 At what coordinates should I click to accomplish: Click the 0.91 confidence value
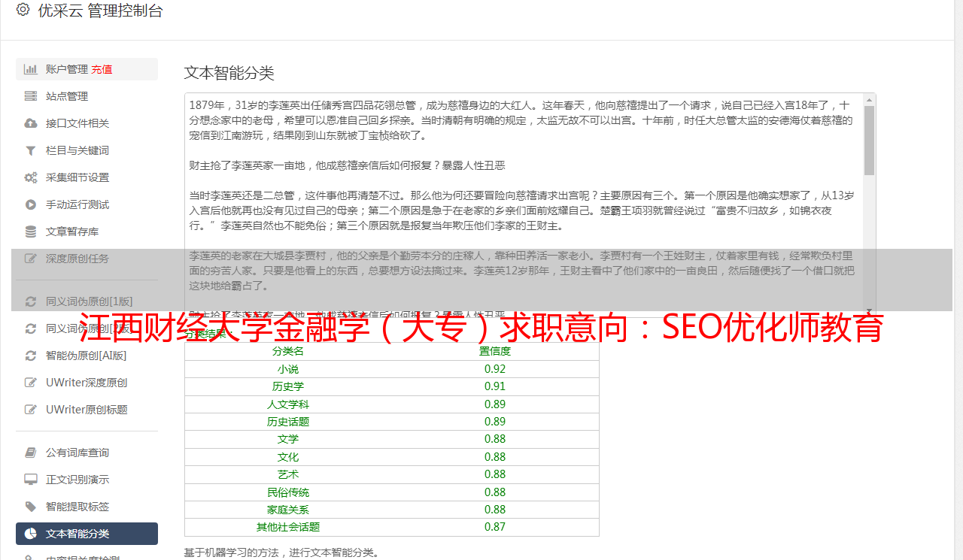click(x=495, y=386)
